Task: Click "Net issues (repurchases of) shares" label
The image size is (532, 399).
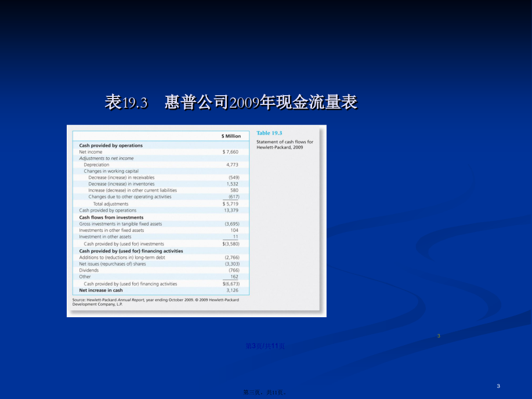Action: pos(113,264)
